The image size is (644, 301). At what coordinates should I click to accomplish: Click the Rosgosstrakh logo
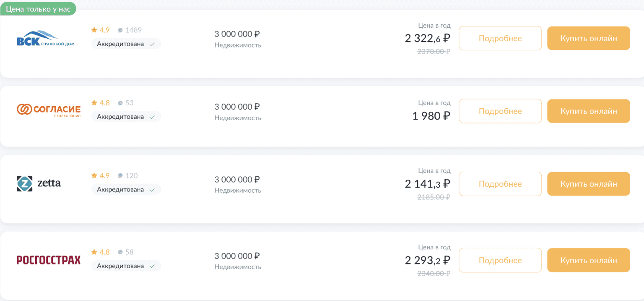click(x=48, y=260)
